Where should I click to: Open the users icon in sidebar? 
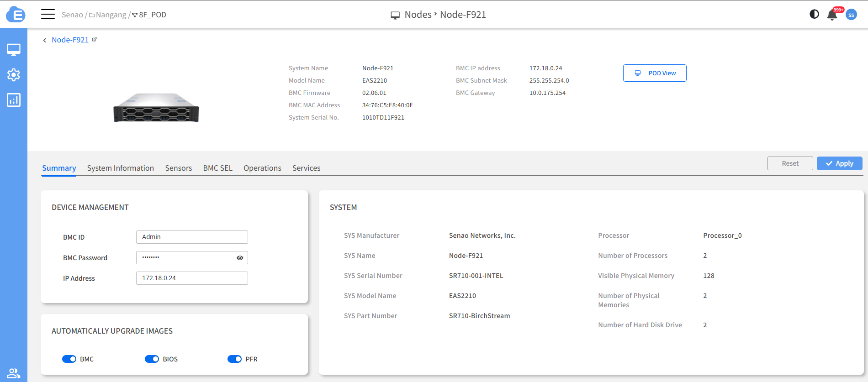pos(14,373)
